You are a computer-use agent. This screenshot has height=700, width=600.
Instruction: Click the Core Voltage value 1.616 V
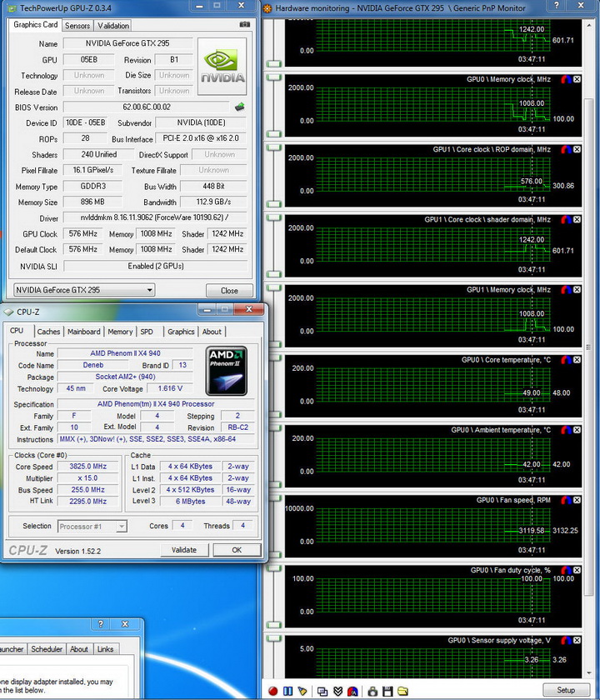(x=170, y=388)
